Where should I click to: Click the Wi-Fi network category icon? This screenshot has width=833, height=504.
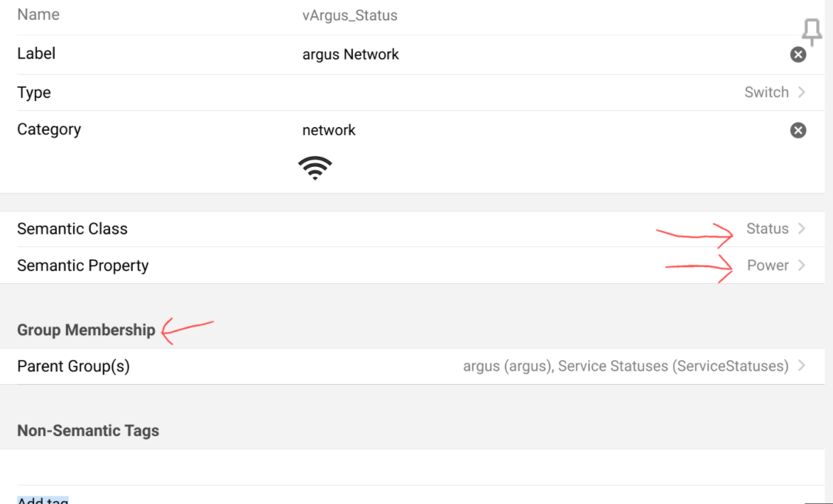(x=315, y=168)
